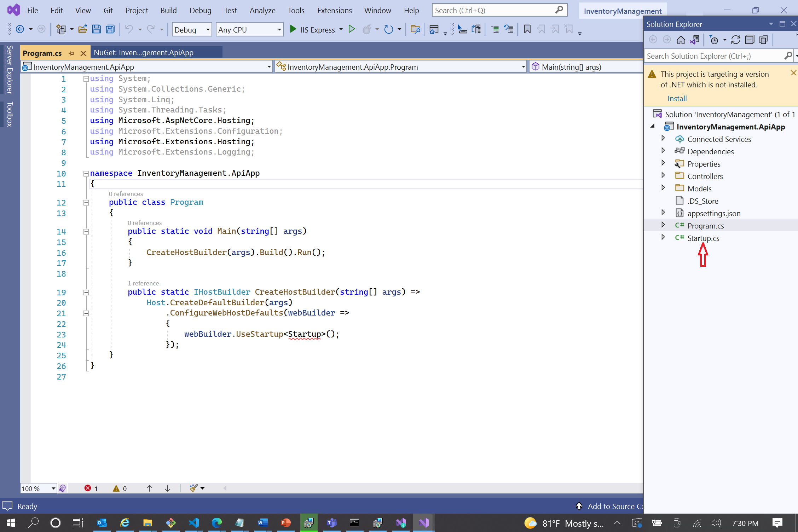Screen dimensions: 798x532
Task: Open the Build menu
Action: click(x=168, y=10)
